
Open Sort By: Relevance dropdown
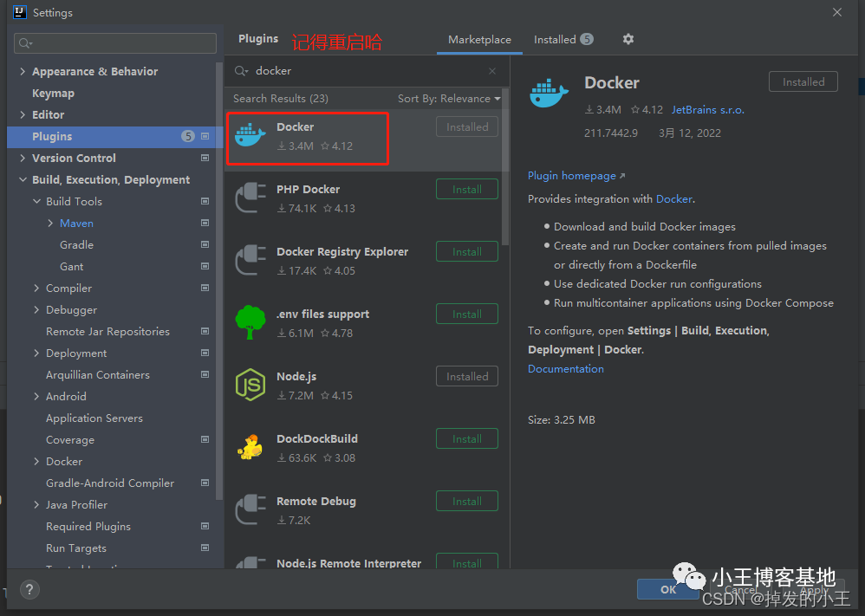[449, 99]
